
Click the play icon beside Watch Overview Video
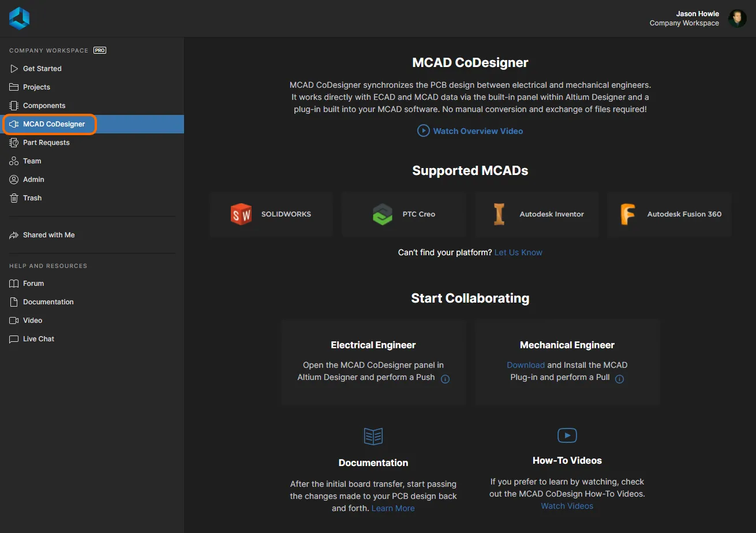tap(424, 131)
